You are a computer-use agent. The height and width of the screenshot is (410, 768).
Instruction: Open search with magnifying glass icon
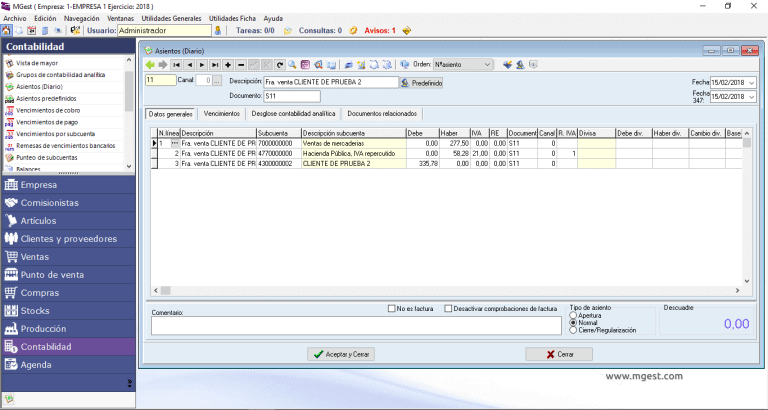point(292,65)
